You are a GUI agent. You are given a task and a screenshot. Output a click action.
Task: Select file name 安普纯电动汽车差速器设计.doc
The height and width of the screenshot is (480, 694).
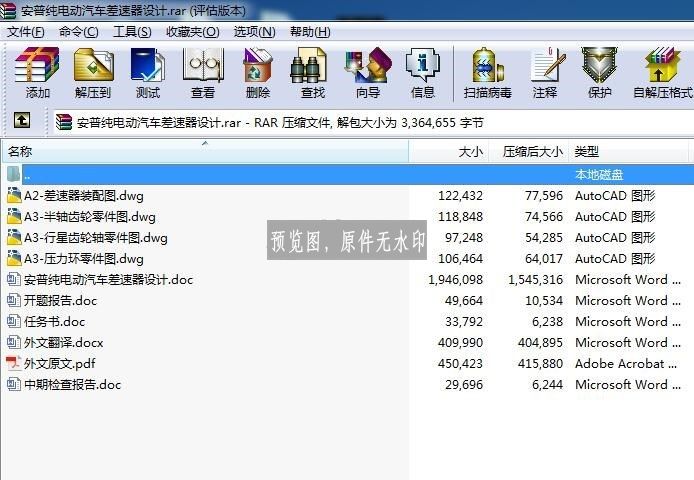click(x=108, y=280)
